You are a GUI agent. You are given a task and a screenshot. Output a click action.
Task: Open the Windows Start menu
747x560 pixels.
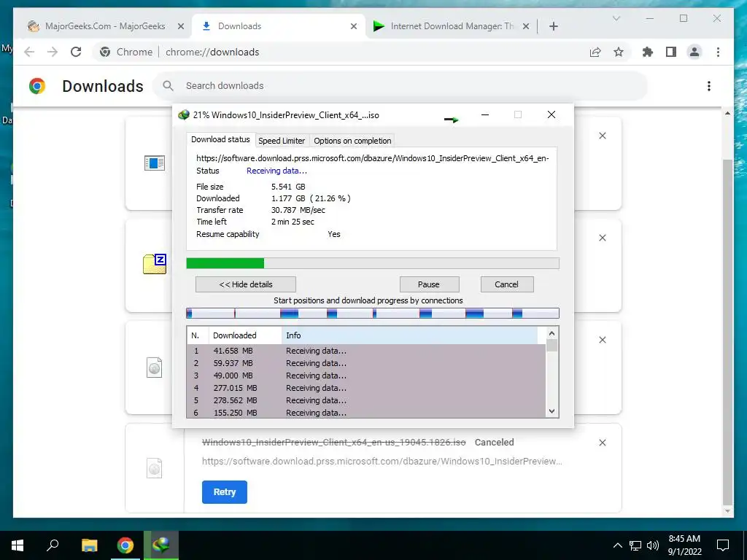(x=18, y=545)
